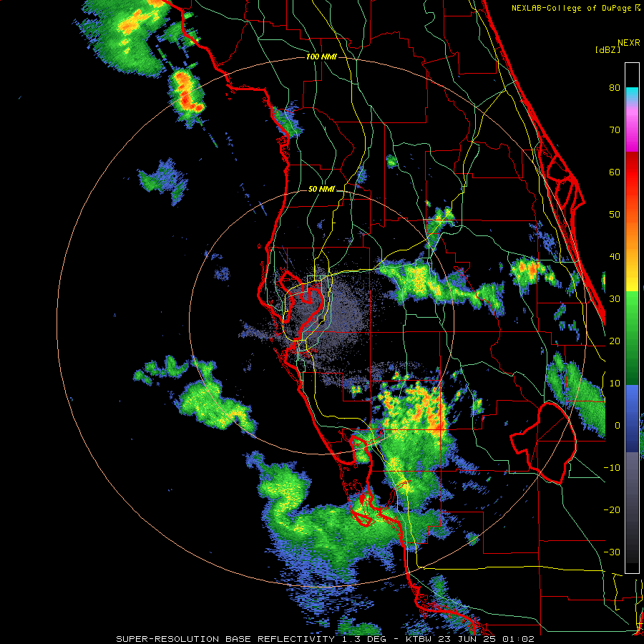Select the 80 value on dBZ scale
This screenshot has width=644, height=644.
pyautogui.click(x=615, y=87)
